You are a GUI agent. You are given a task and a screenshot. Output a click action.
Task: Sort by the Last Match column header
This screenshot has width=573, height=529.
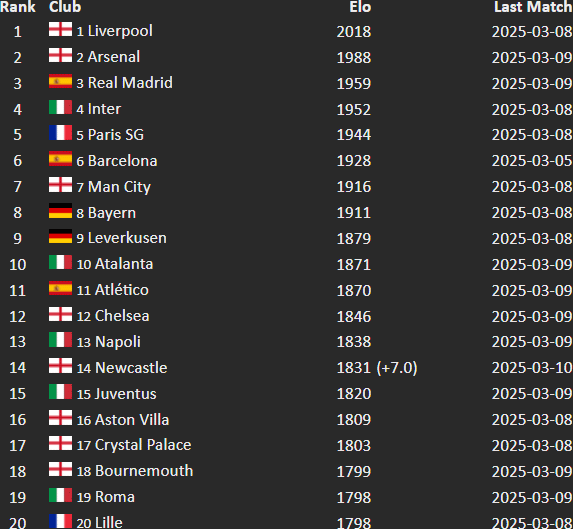[x=533, y=7]
